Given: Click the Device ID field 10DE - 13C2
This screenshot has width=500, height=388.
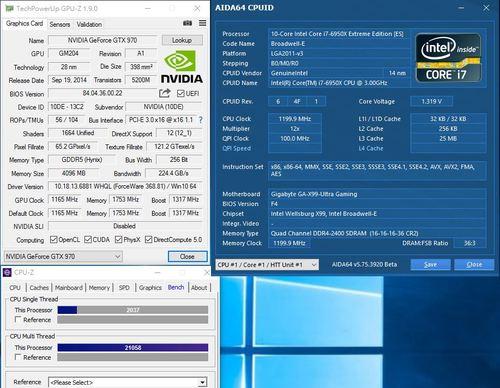Looking at the screenshot, I should pyautogui.click(x=67, y=107).
